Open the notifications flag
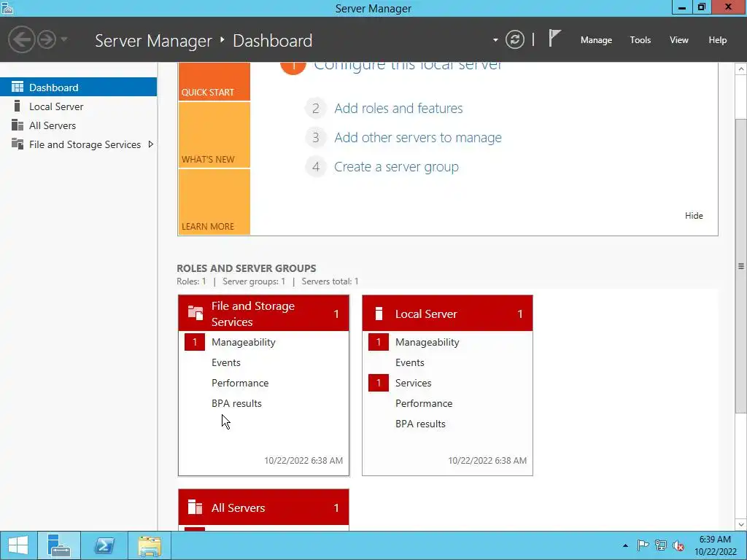 [x=554, y=39]
